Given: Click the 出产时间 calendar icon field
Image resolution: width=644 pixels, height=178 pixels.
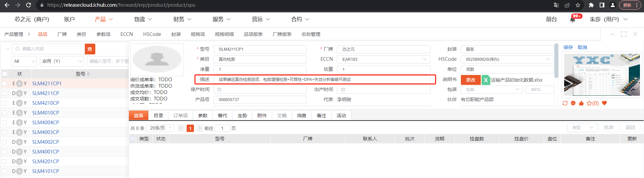Looking at the screenshot, I should (384, 90).
